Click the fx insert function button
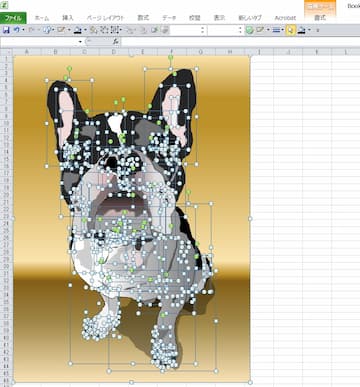The image size is (360, 387). click(x=115, y=42)
